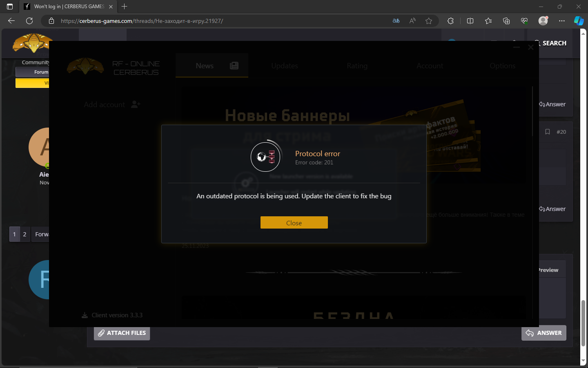Open Browser essentials heart icon

pyautogui.click(x=524, y=21)
